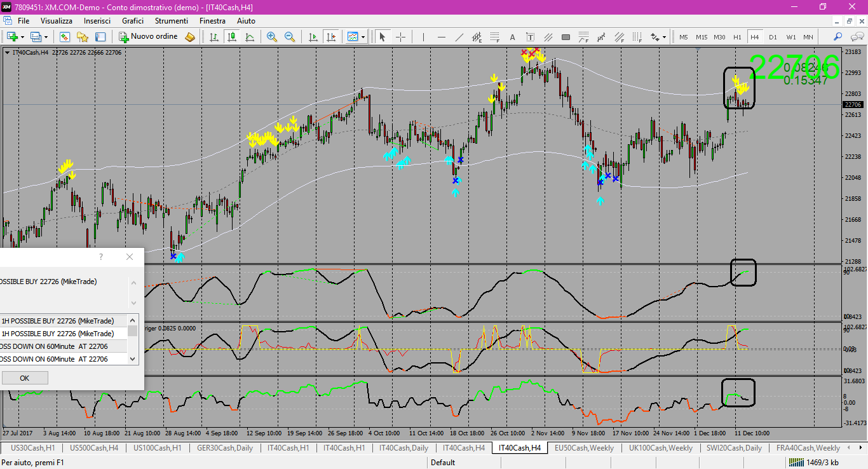Open the File menu
This screenshot has width=868, height=469.
pyautogui.click(x=24, y=21)
